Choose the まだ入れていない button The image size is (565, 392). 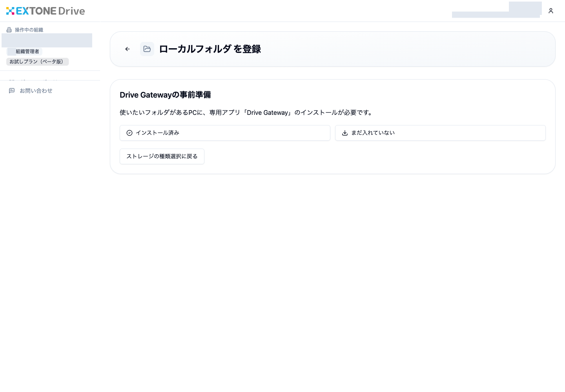click(440, 133)
